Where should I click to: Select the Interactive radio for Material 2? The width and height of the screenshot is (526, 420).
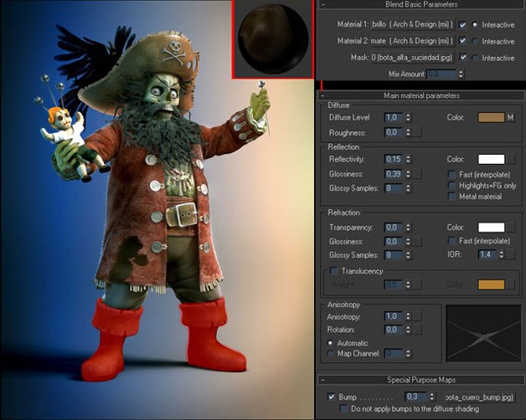click(476, 41)
